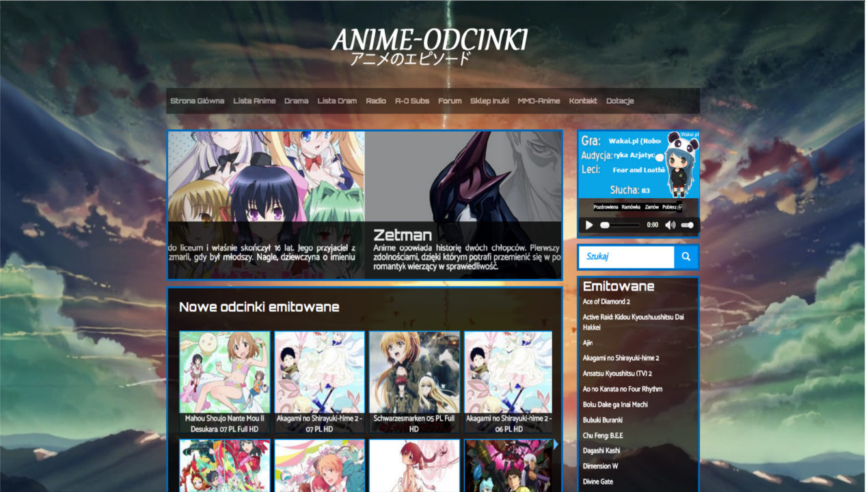
Task: Open the Lista Anime menu item
Action: coord(254,101)
